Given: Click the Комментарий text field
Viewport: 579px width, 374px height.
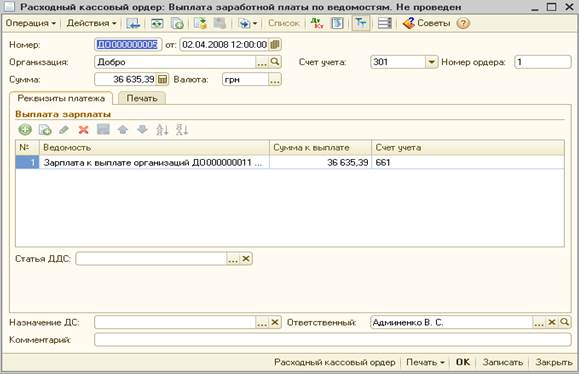Looking at the screenshot, I should point(333,340).
